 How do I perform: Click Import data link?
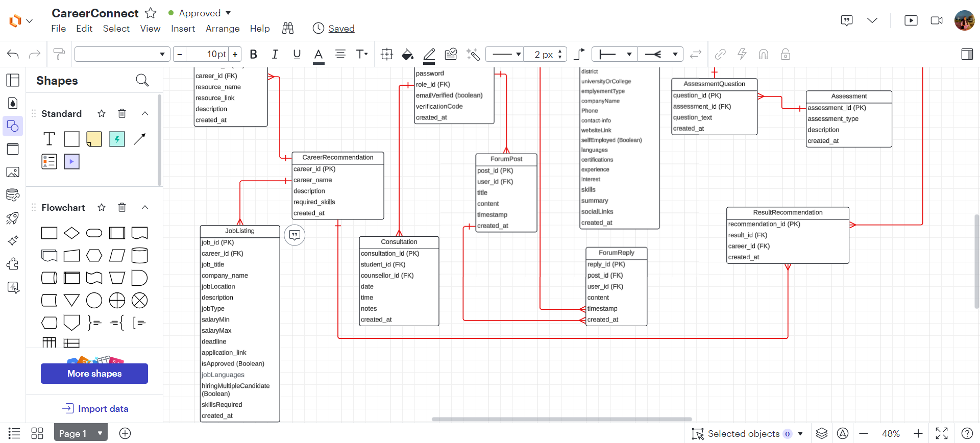click(x=95, y=408)
